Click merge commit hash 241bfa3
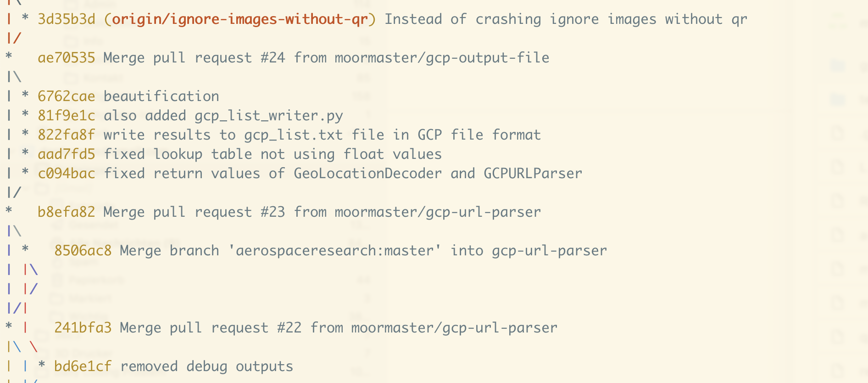Viewport: 868px width, 383px height. [x=83, y=328]
